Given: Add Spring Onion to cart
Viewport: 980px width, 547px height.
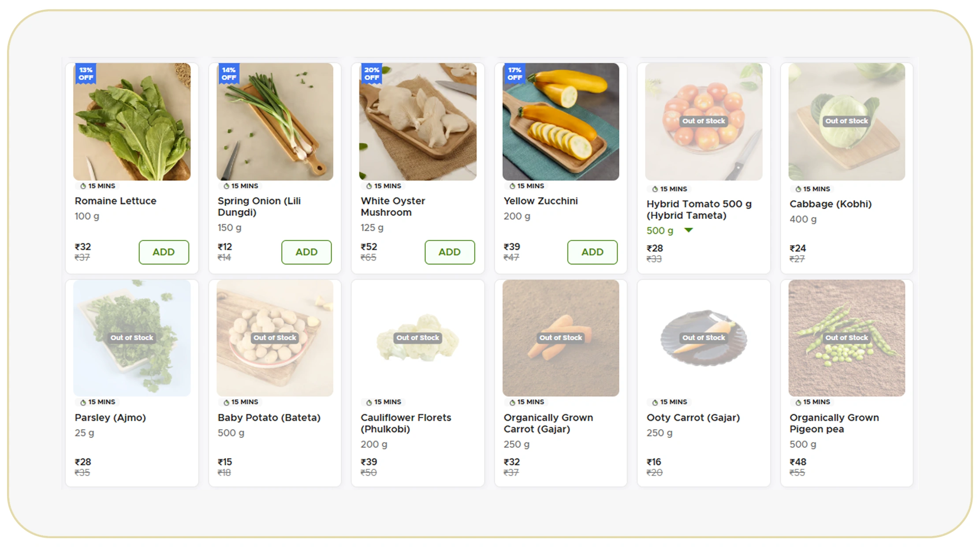Looking at the screenshot, I should [x=306, y=252].
